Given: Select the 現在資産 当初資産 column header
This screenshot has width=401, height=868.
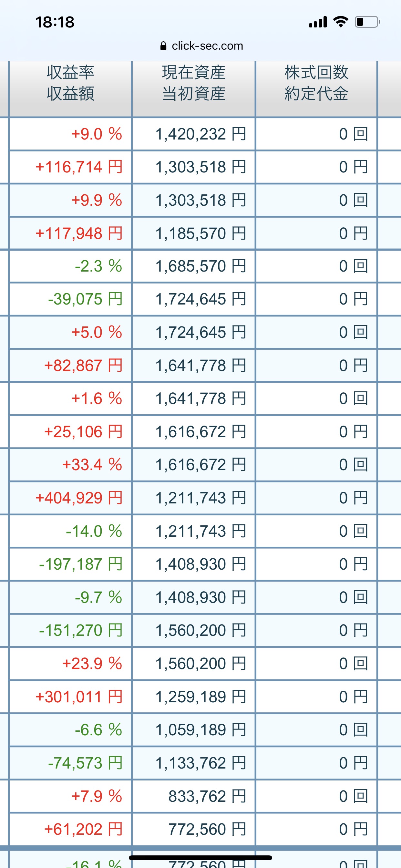Looking at the screenshot, I should 193,83.
